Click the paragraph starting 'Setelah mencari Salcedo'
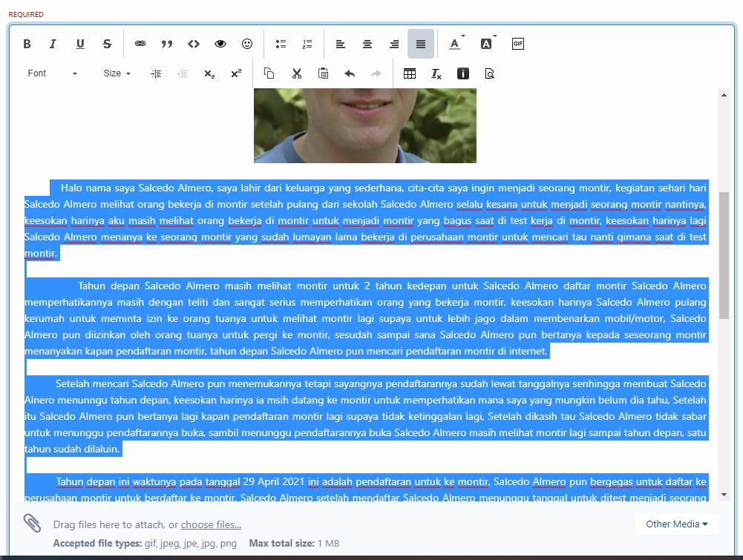Viewport: 743px width, 560px height. click(x=365, y=417)
